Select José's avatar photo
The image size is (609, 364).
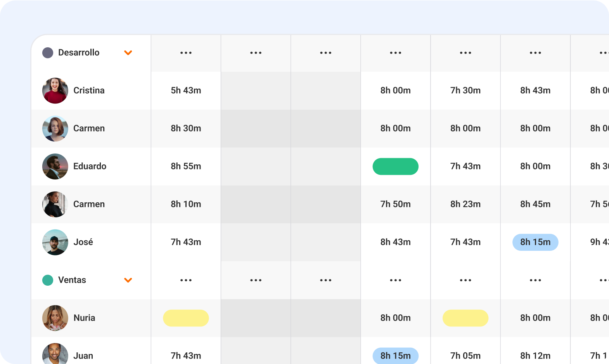coord(55,242)
